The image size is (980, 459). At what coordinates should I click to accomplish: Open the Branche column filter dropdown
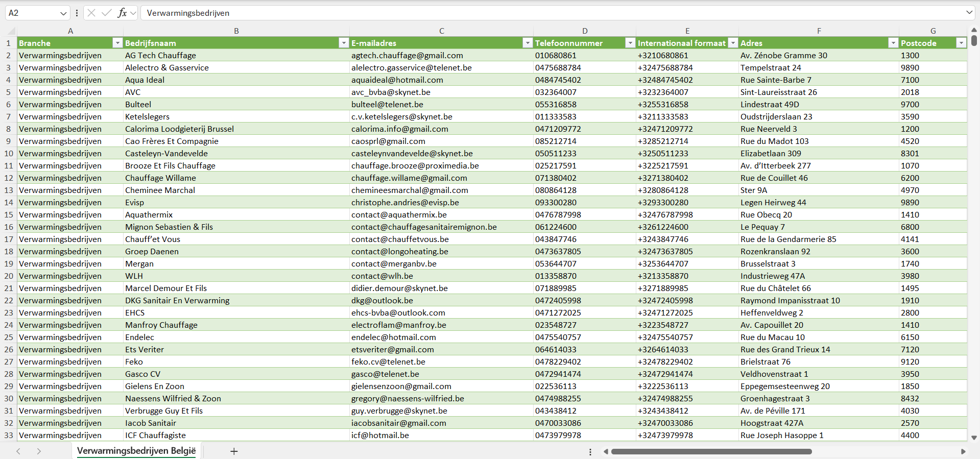(117, 43)
